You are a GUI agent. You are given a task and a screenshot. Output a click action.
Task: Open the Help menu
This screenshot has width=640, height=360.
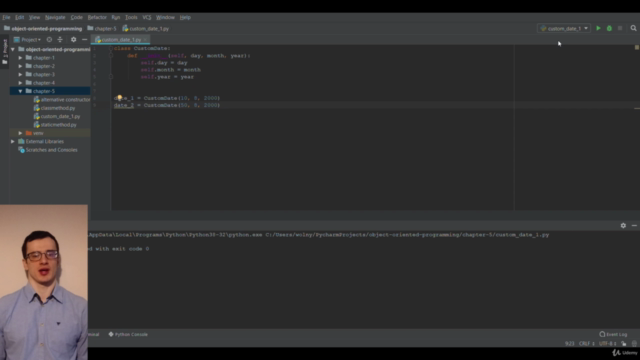(185, 17)
